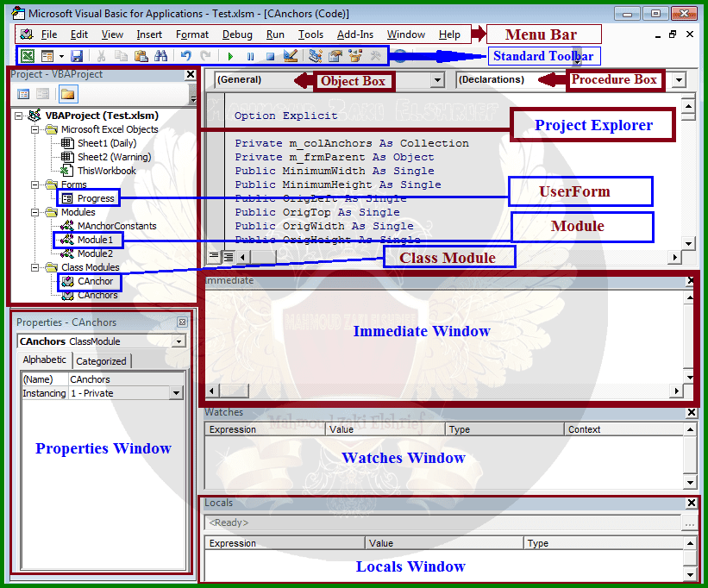The width and height of the screenshot is (708, 588).
Task: Close the Immediate window
Action: 691,280
